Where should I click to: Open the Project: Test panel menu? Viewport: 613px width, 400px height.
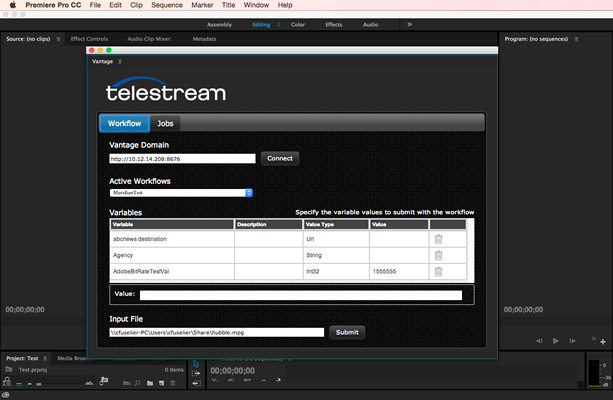(x=45, y=358)
